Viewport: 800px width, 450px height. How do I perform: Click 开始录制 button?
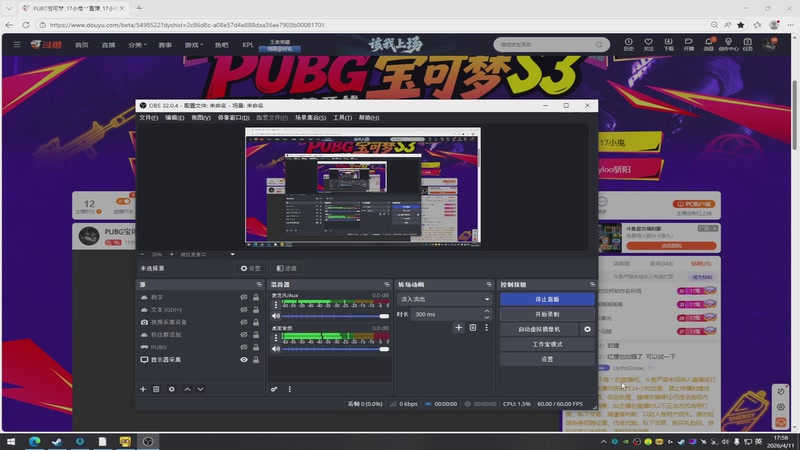(547, 314)
